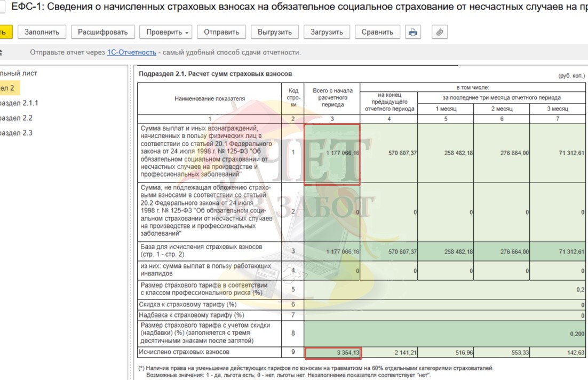Image resolution: width=588 pixels, height=380 pixels.
Task: Click the Выгрузить button
Action: pos(274,32)
